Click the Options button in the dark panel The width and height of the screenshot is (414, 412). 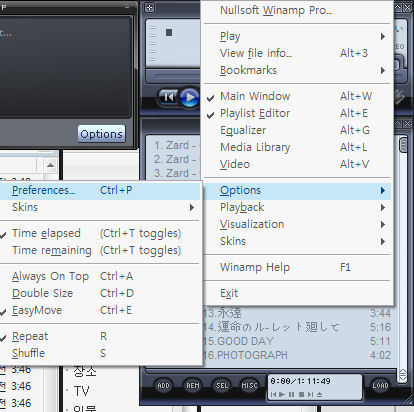pyautogui.click(x=101, y=134)
